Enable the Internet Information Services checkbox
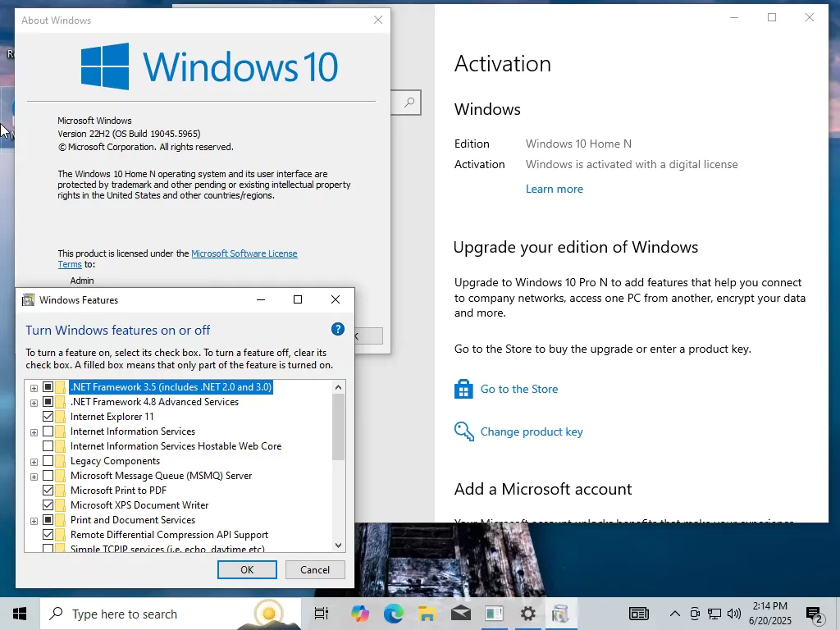The height and width of the screenshot is (630, 840). tap(48, 431)
